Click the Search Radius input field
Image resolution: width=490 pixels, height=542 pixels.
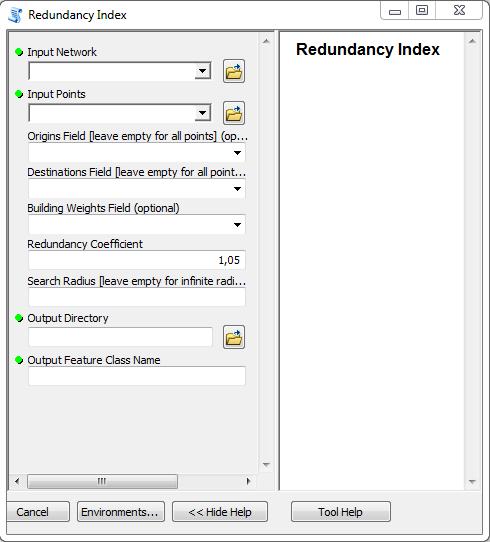137,297
